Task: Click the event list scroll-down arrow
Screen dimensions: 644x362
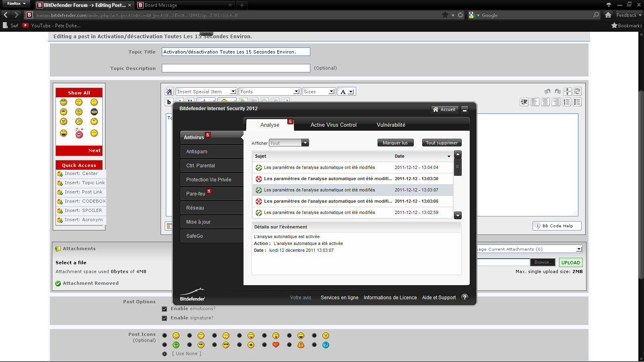Action: coord(458,216)
